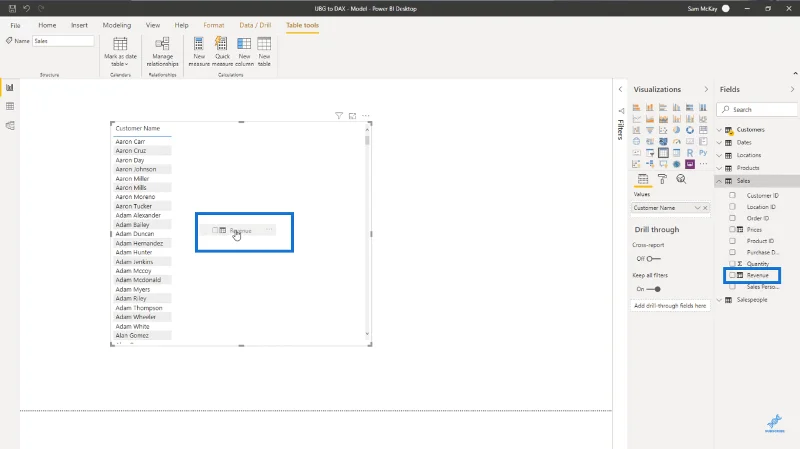
Task: Create a New measure
Action: [x=199, y=52]
